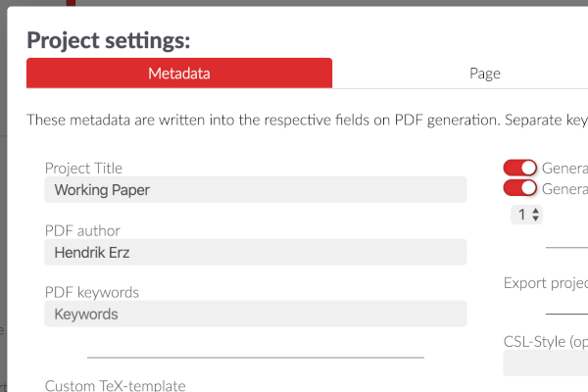The image size is (588, 392).
Task: Click the PDF keywords label
Action: click(x=92, y=293)
